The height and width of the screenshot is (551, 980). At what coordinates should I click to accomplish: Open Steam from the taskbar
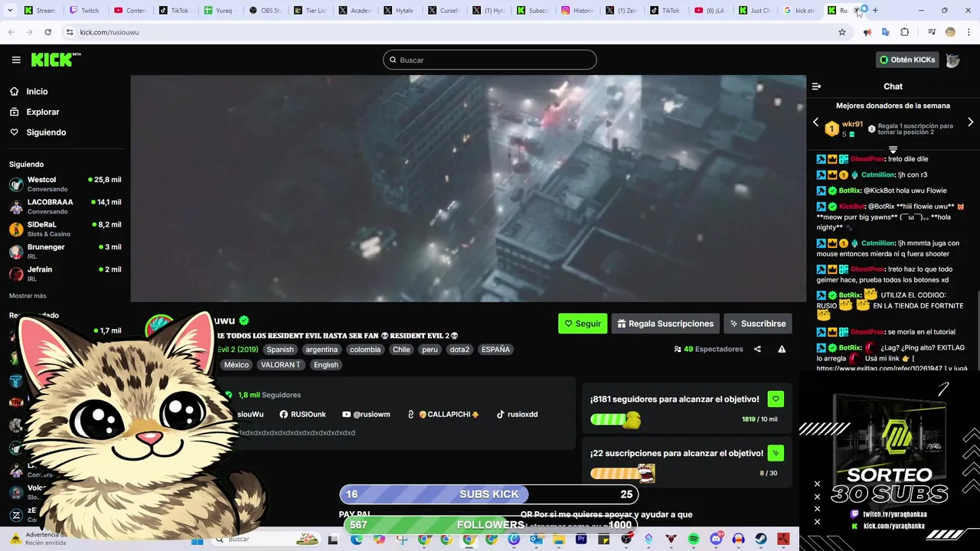pos(761,539)
